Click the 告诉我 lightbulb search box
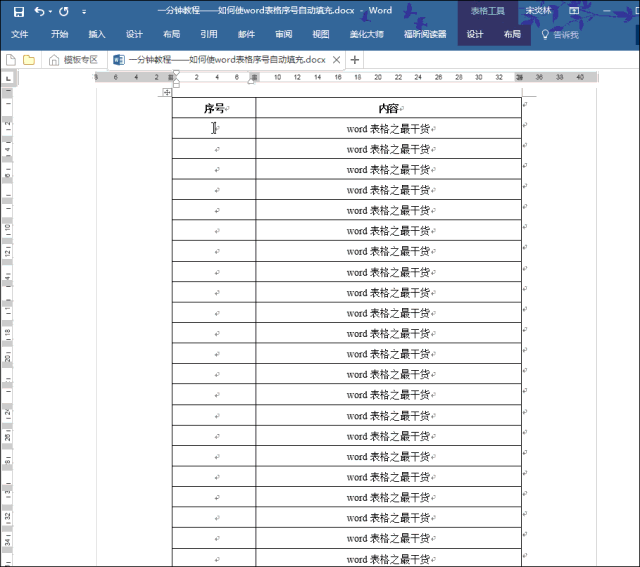This screenshot has width=640, height=567. pos(560,35)
